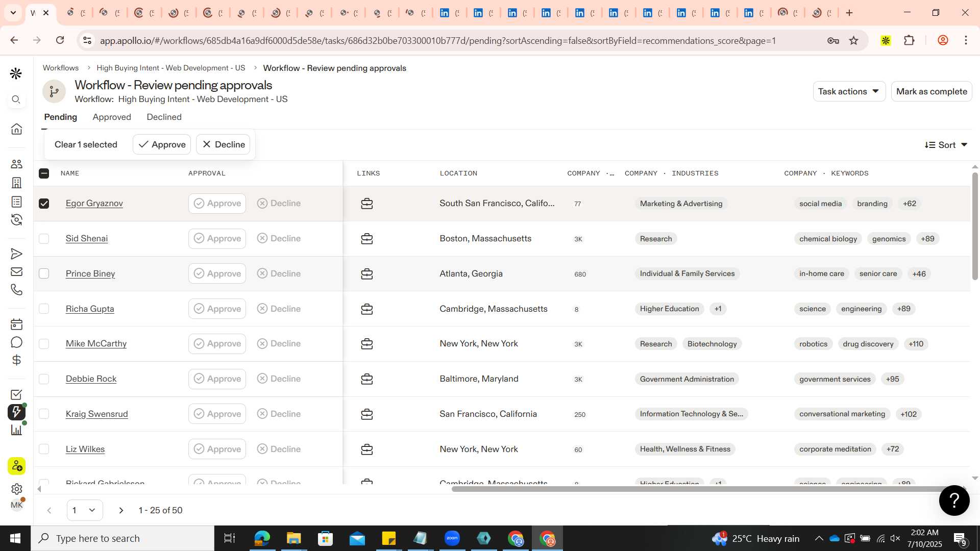
Task: Open the yellow invite user icon
Action: (16, 466)
